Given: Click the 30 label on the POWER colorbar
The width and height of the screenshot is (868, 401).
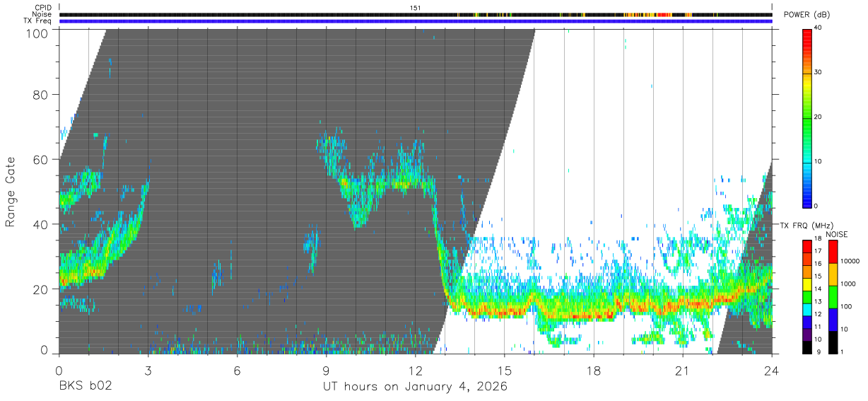Looking at the screenshot, I should [x=819, y=73].
